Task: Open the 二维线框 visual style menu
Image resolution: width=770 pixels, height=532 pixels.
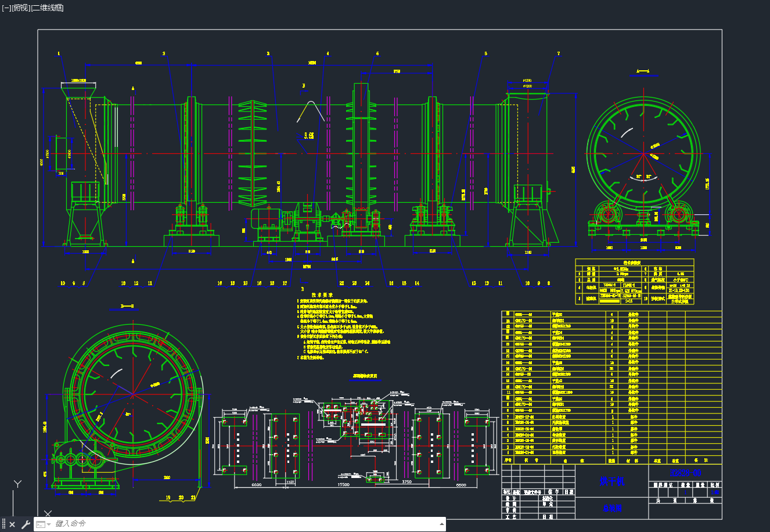Action: (x=47, y=8)
